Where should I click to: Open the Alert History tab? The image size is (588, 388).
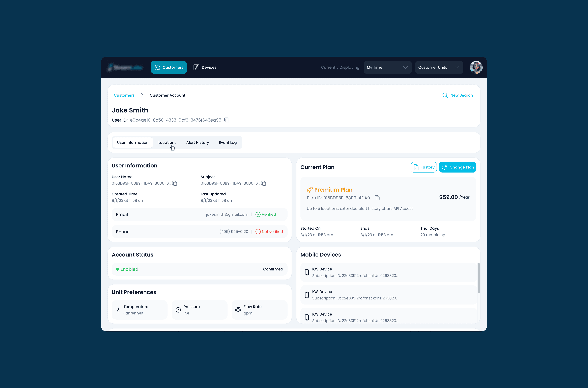(x=198, y=143)
